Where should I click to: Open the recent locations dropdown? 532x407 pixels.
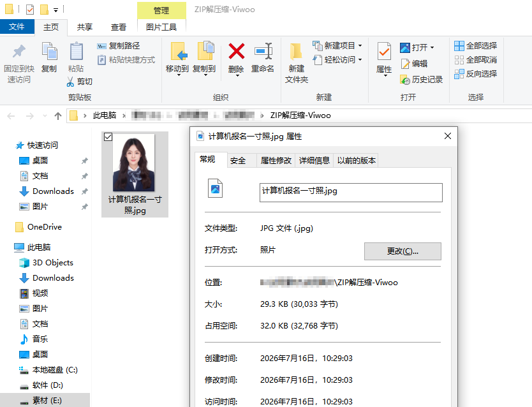coord(45,116)
